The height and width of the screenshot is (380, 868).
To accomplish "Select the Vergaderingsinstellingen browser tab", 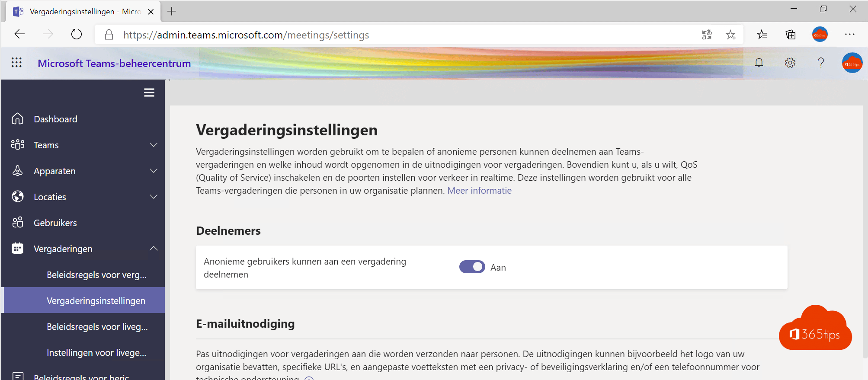I will 82,12.
